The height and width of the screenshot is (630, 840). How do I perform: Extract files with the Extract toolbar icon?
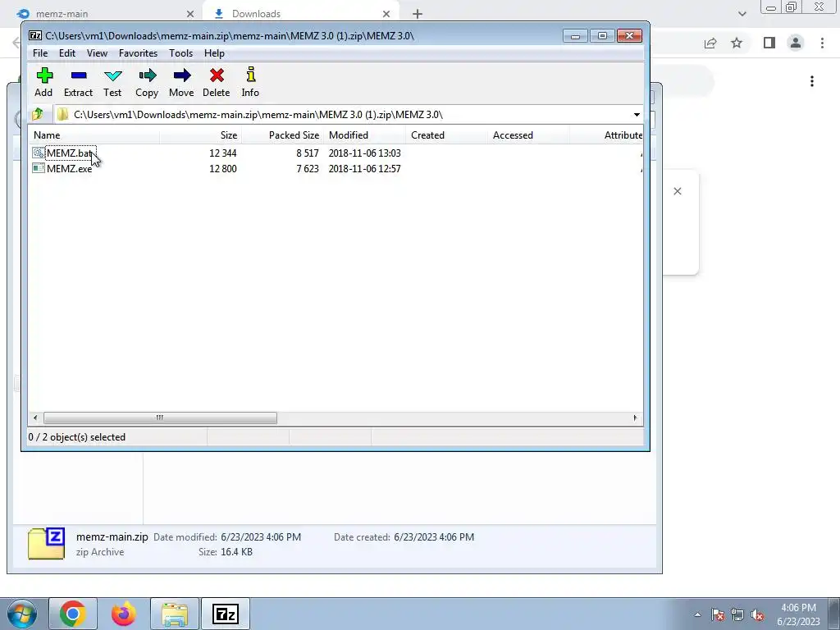79,75
